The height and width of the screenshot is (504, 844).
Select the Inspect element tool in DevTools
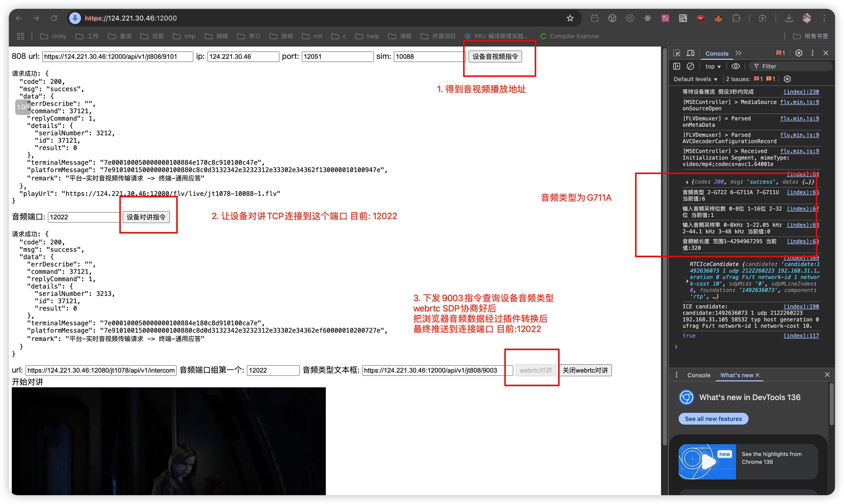coord(677,53)
